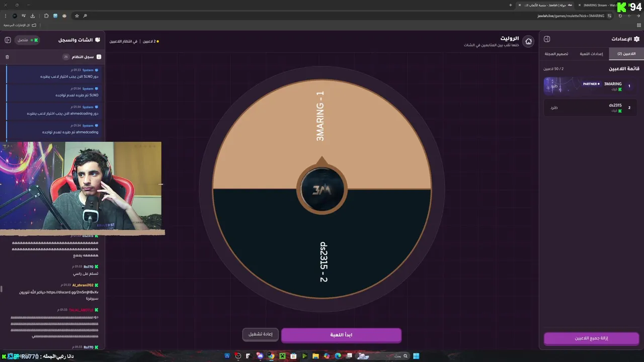
Task: Reload the jawlah.live page
Action: [620, 16]
